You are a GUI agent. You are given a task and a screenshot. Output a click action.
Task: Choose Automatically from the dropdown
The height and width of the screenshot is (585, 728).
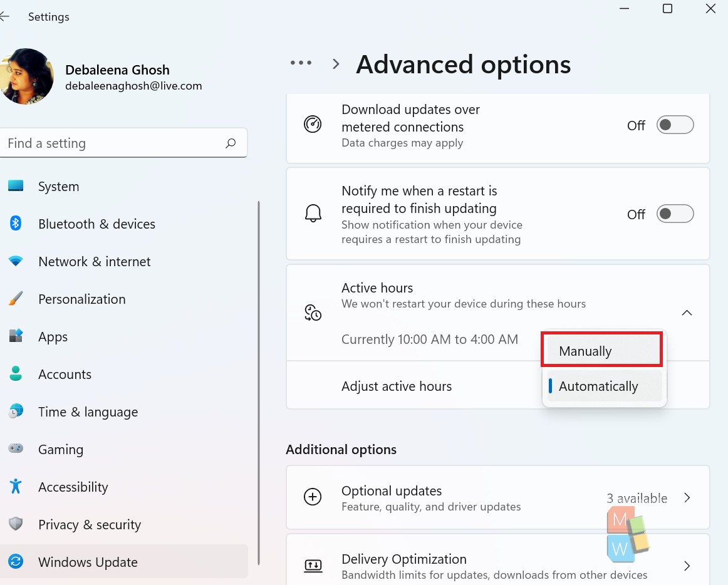[x=605, y=386]
